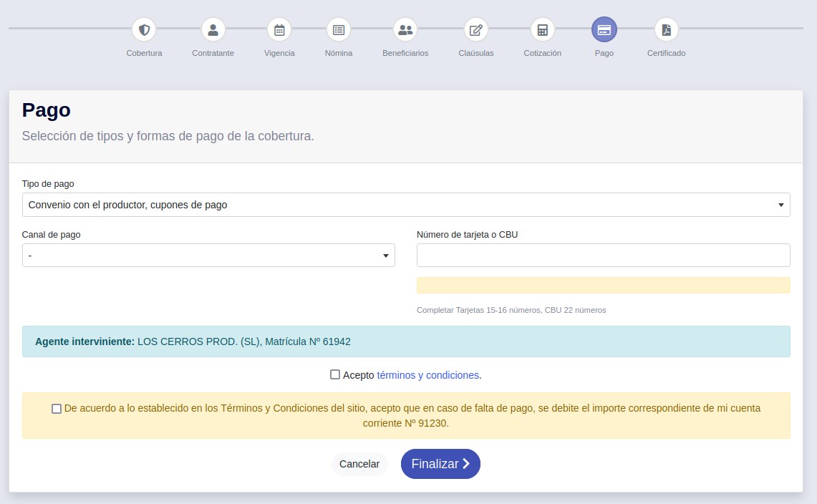Select the Beneficiarios step icon
This screenshot has width=817, height=504.
(405, 29)
